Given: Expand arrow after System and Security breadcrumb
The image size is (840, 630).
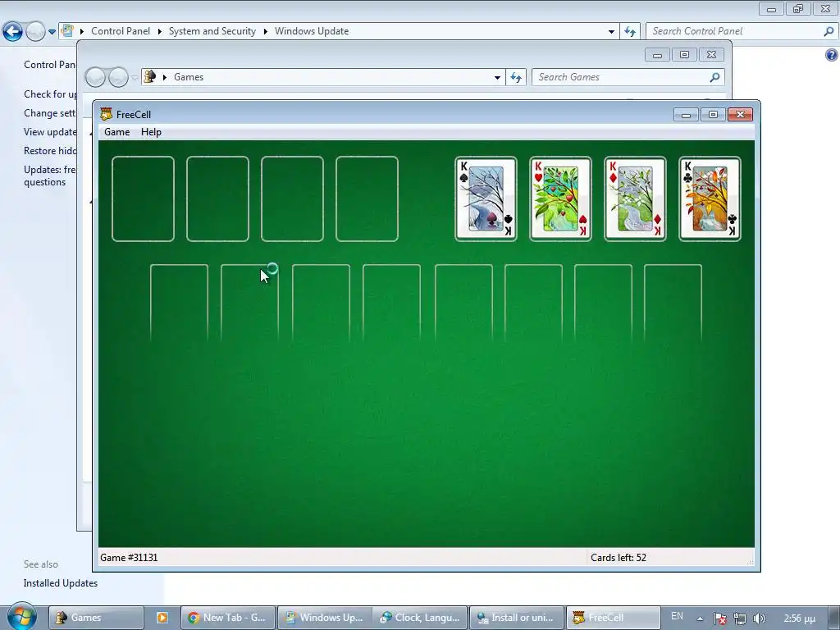Looking at the screenshot, I should pos(265,32).
